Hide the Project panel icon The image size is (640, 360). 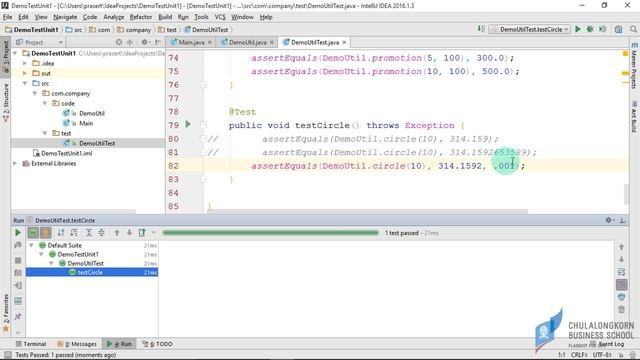click(158, 42)
